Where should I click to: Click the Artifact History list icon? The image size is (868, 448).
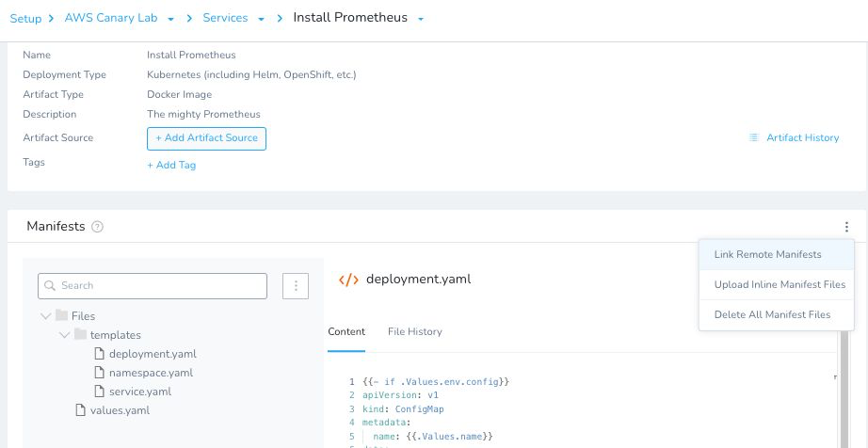click(753, 137)
